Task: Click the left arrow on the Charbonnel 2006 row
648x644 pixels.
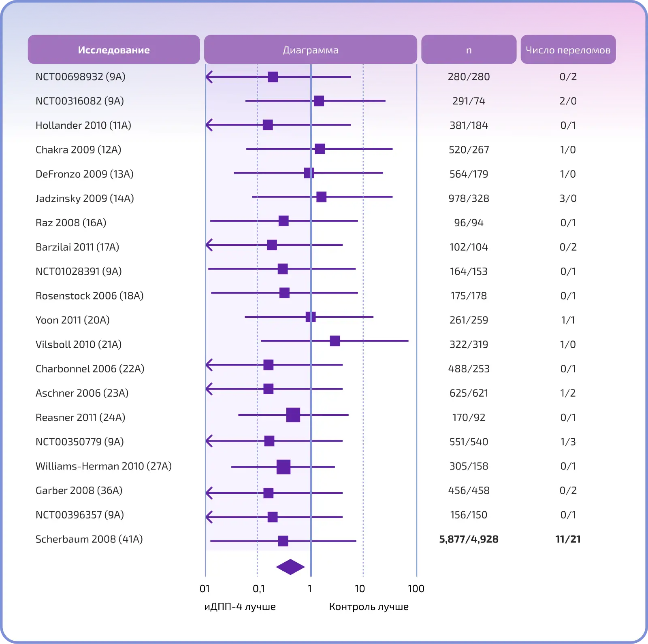Action: pyautogui.click(x=209, y=365)
